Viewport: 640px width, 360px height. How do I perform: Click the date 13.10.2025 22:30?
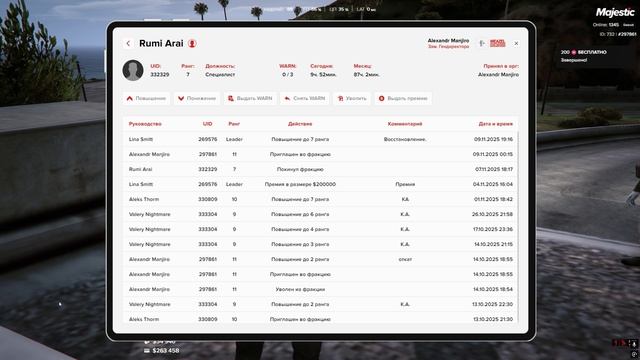(493, 304)
